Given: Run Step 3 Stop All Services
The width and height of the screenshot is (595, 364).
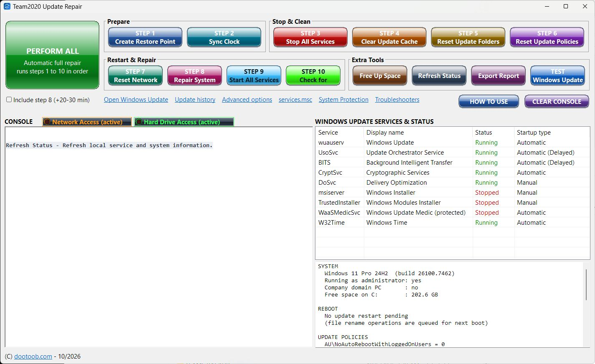Looking at the screenshot, I should pos(310,38).
